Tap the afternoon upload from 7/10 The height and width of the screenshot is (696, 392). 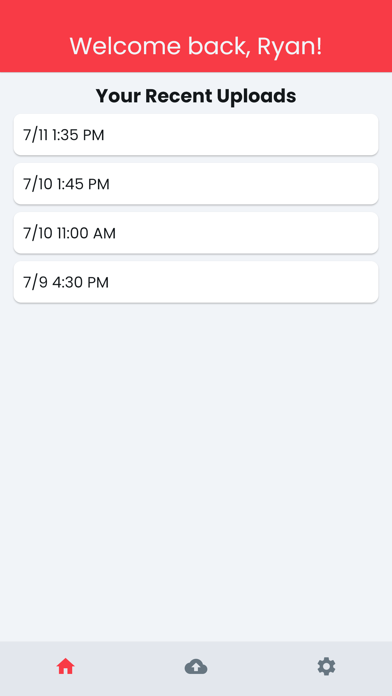196,184
